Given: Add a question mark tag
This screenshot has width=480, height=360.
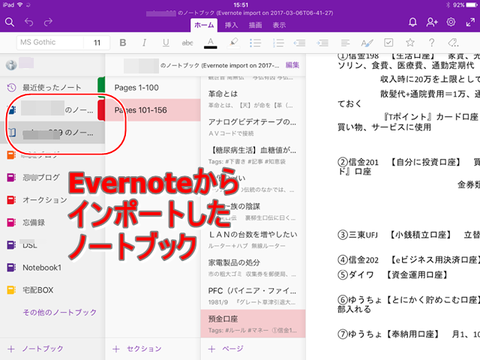Looking at the screenshot, I should 432,43.
